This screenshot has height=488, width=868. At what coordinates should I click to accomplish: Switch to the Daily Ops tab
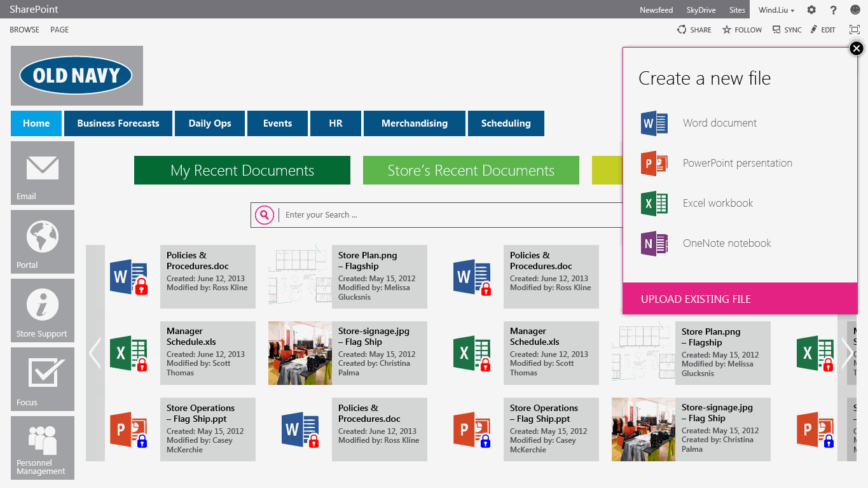210,123
